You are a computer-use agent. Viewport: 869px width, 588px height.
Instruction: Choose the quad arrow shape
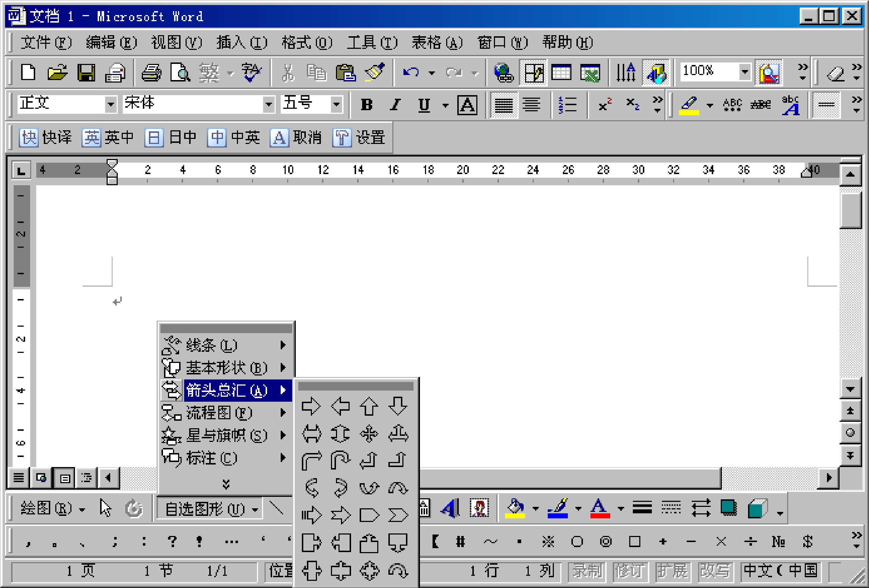369,434
